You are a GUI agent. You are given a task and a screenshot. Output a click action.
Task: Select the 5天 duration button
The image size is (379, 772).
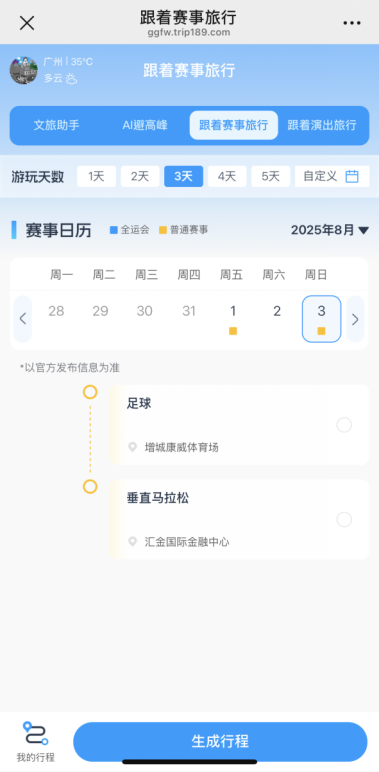coord(271,176)
